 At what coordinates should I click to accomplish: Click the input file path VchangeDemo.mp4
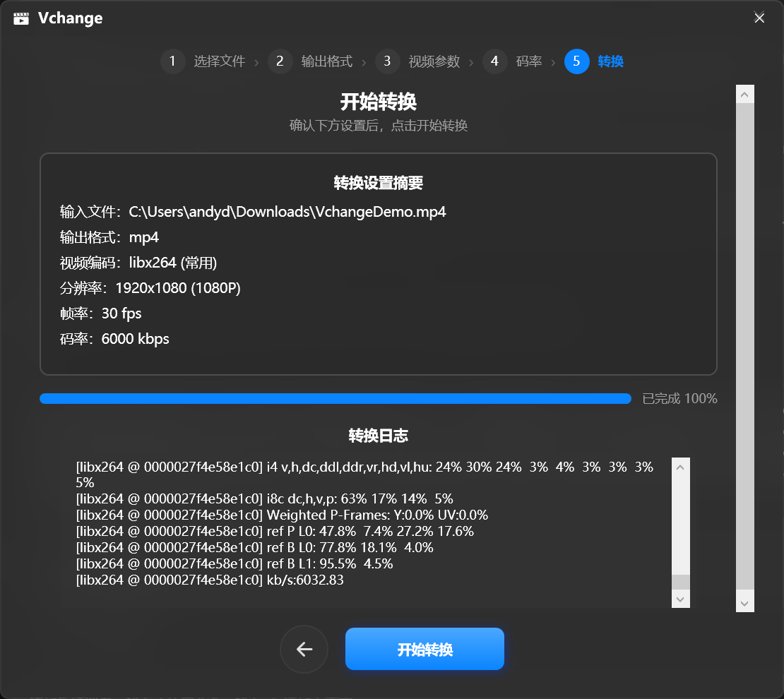(287, 212)
